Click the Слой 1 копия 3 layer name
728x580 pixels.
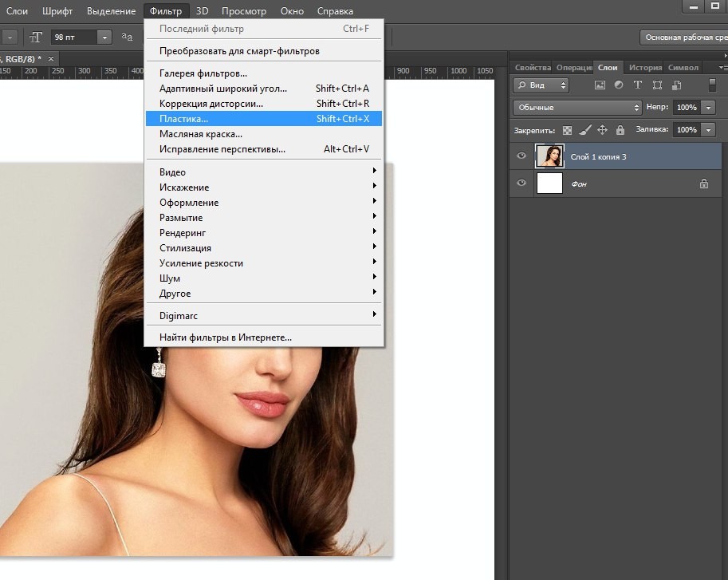(599, 157)
